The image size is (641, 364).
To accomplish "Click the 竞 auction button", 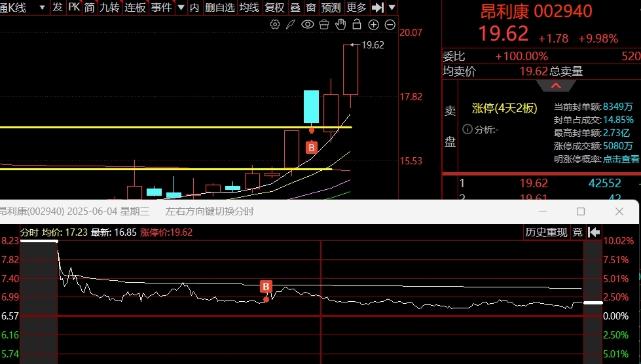I will point(577,232).
